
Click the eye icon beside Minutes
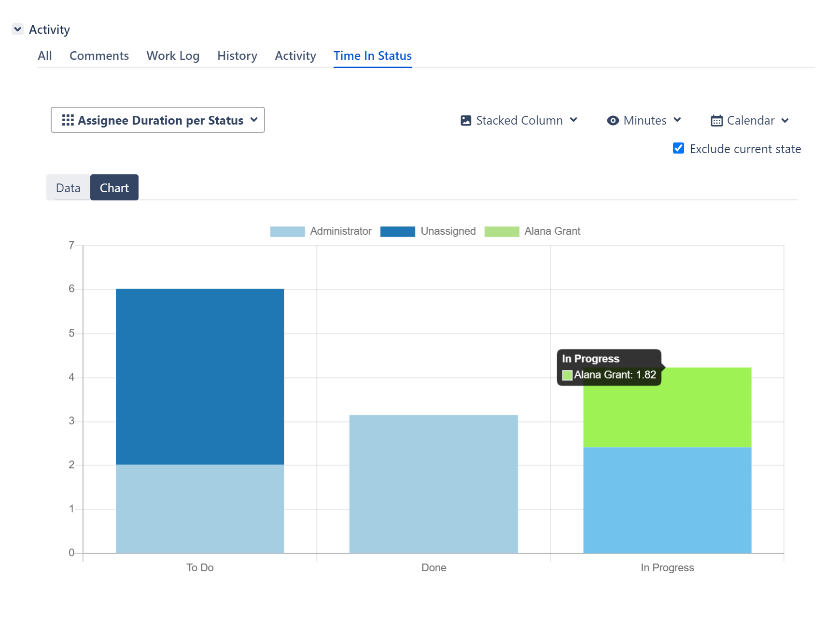(613, 120)
